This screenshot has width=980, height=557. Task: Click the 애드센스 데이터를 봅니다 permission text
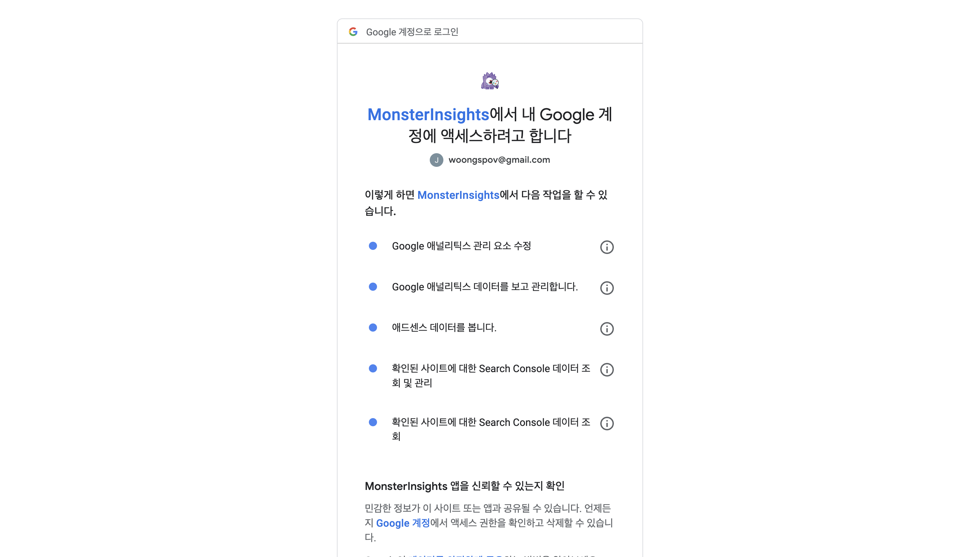click(444, 328)
